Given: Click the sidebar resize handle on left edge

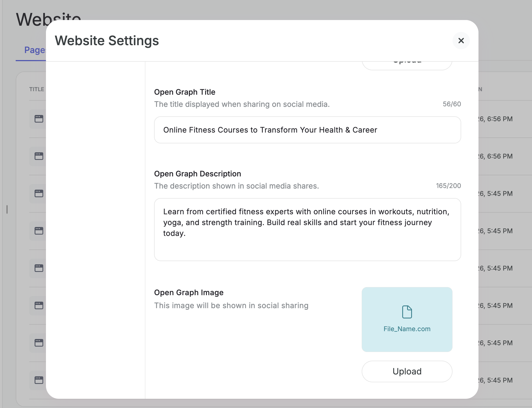Looking at the screenshot, I should click(7, 209).
